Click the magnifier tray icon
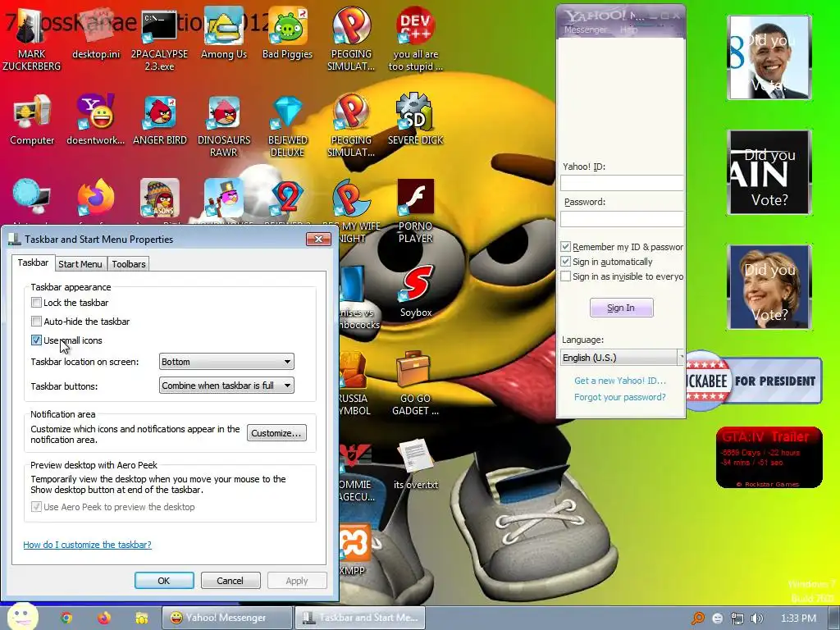The width and height of the screenshot is (840, 630). coord(698,619)
